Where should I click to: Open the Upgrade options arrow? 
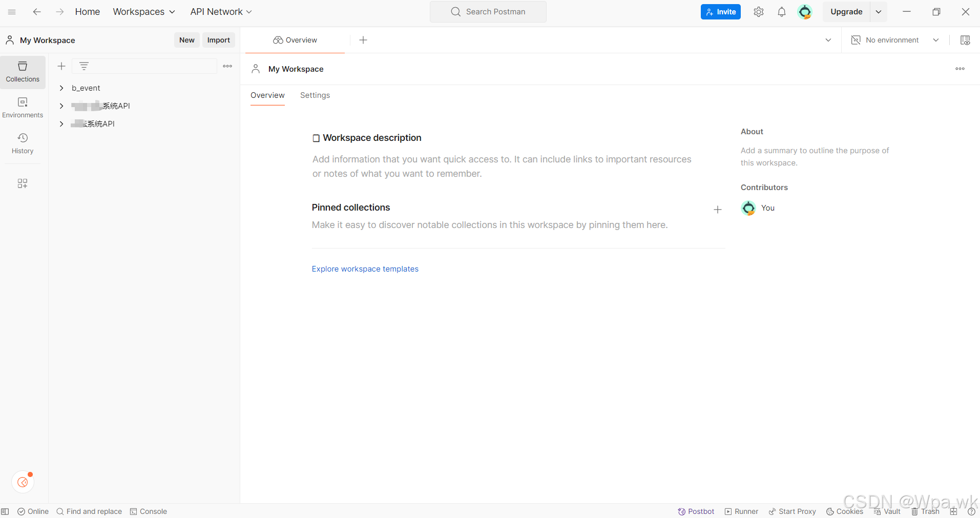tap(879, 12)
